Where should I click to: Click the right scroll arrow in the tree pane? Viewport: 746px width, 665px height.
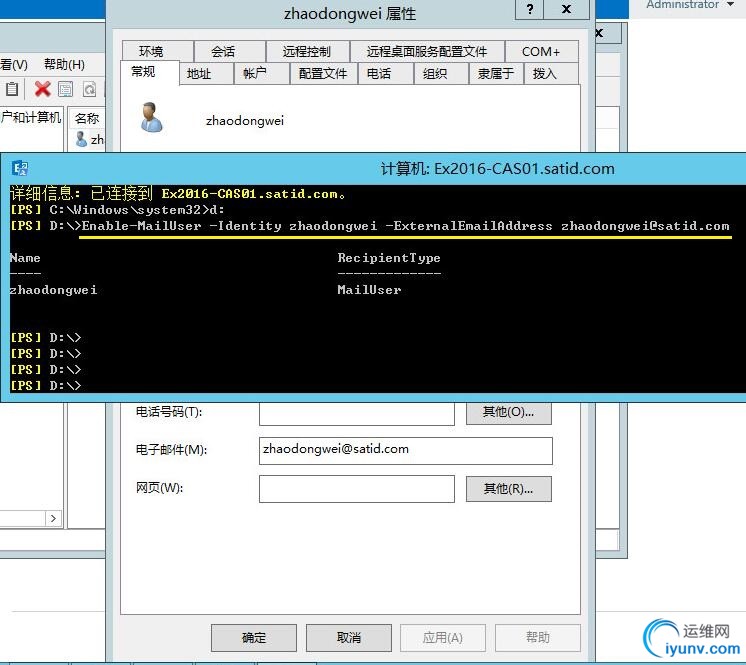pyautogui.click(x=53, y=518)
